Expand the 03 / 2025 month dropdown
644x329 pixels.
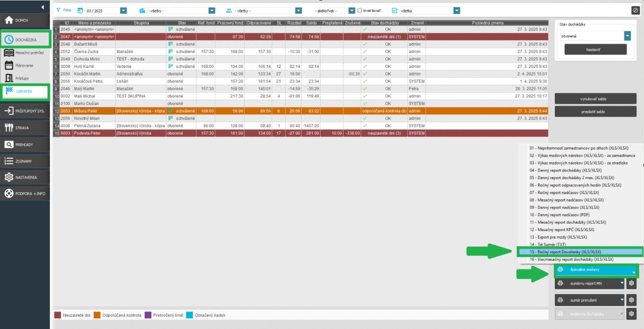pos(123,11)
